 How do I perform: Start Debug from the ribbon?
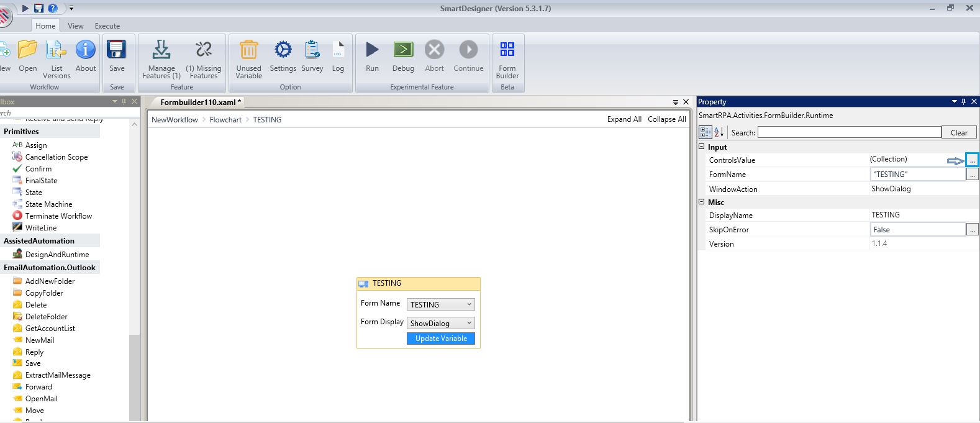[403, 50]
